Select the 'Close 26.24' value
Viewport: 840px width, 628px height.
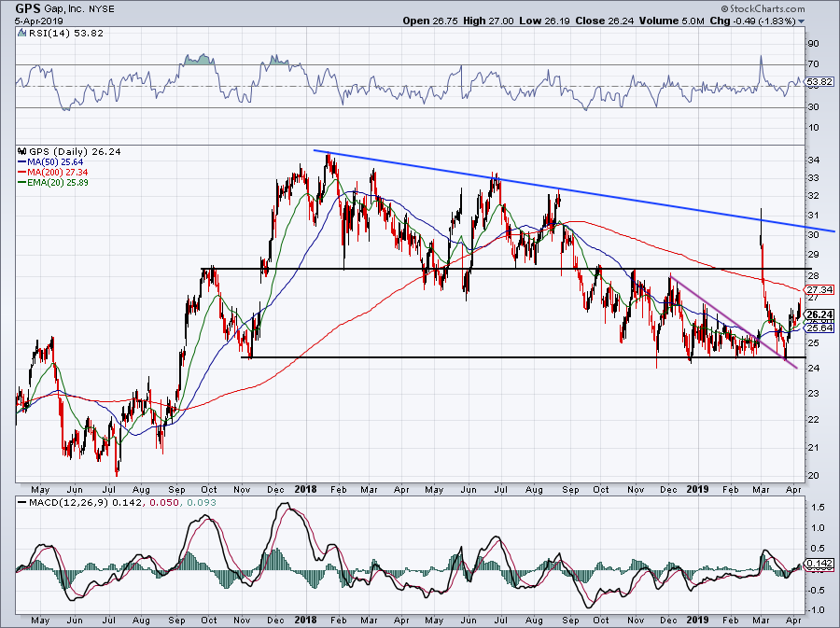[605, 21]
